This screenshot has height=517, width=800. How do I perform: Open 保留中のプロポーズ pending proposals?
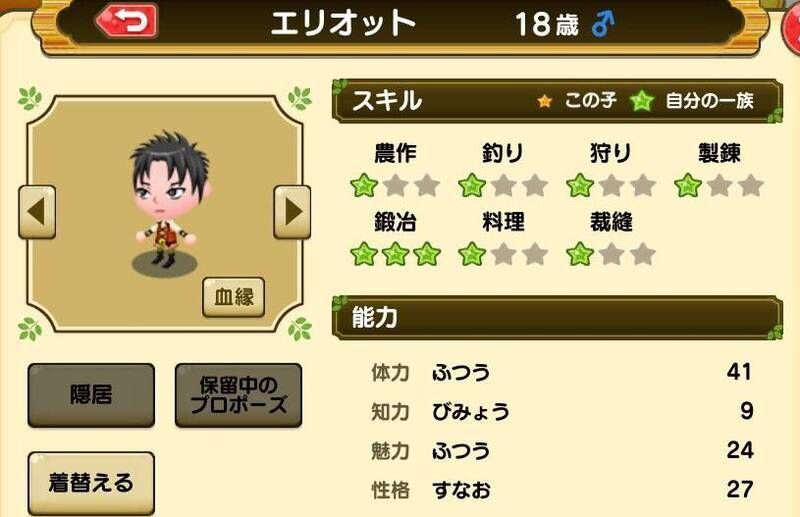pos(238,395)
